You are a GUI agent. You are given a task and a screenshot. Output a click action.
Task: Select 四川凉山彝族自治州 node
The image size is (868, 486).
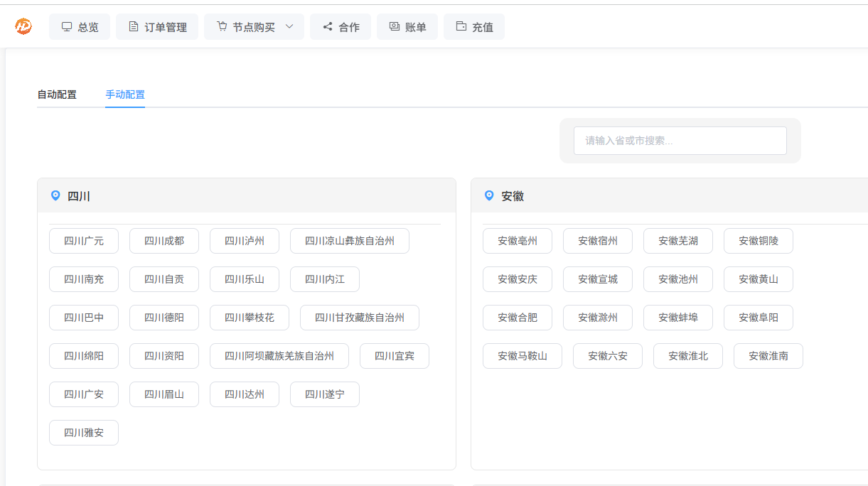tap(350, 241)
